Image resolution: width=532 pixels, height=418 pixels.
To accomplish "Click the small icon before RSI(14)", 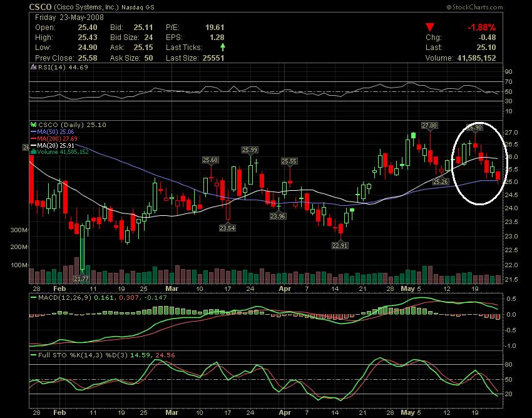I will (33, 67).
